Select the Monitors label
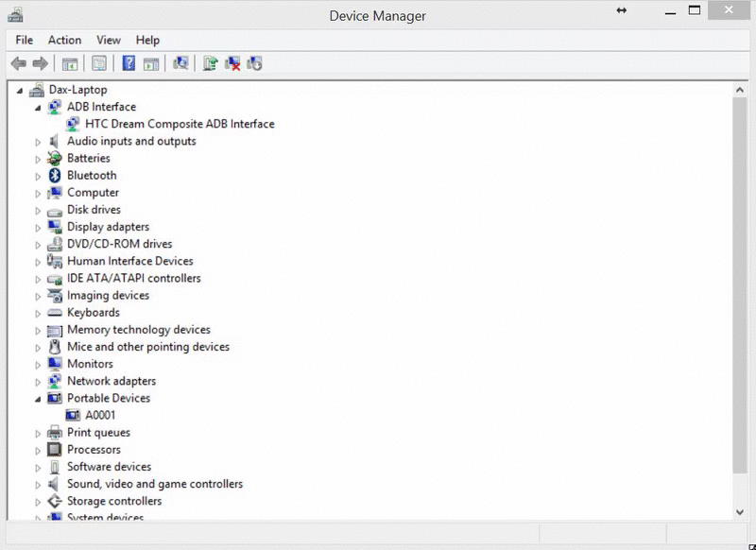 point(90,364)
